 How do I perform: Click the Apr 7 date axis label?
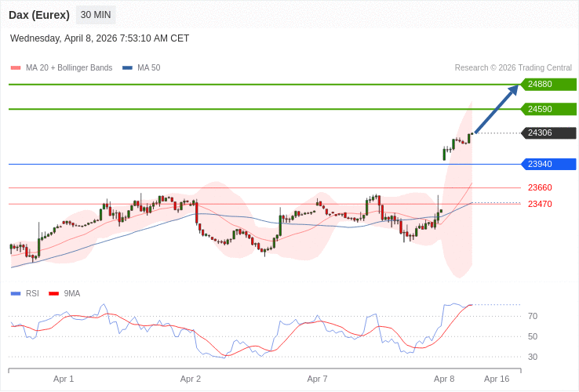pos(317,379)
